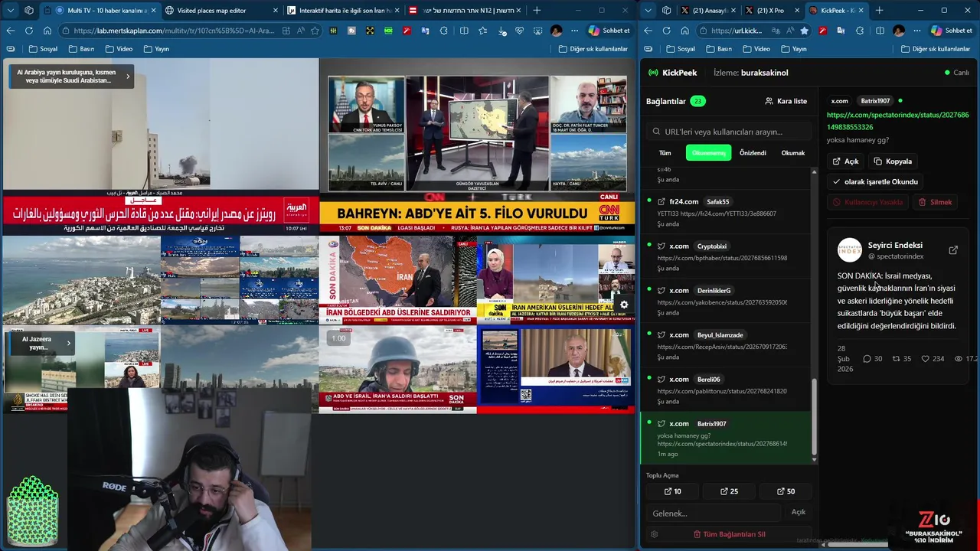Go back in the Multi TV browser window
Image resolution: width=980 pixels, height=551 pixels.
[11, 31]
